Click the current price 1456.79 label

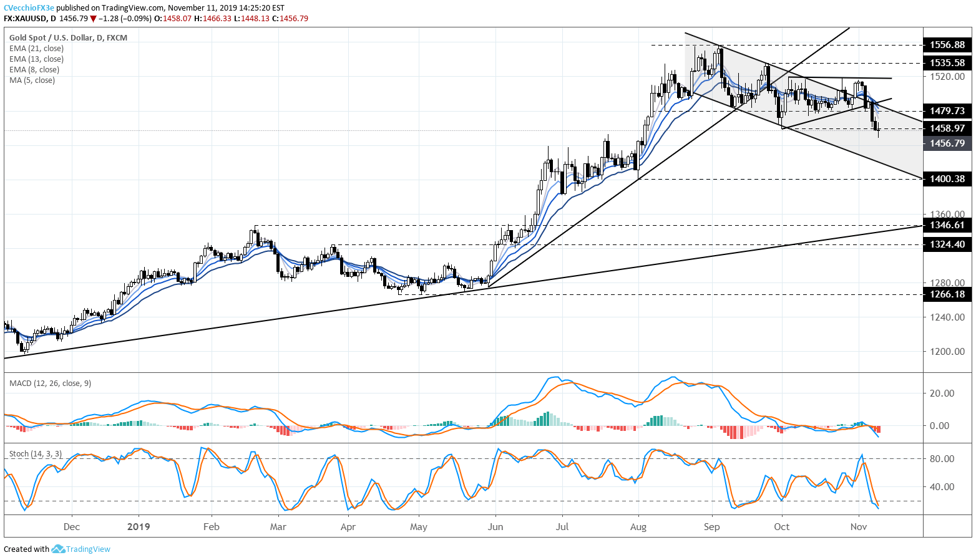(x=947, y=143)
